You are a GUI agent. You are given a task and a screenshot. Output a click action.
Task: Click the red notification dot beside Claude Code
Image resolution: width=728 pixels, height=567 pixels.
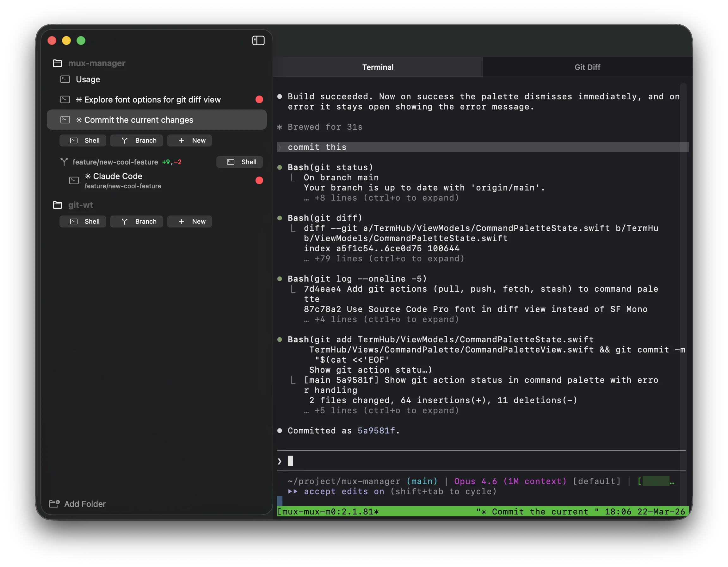[x=259, y=180]
